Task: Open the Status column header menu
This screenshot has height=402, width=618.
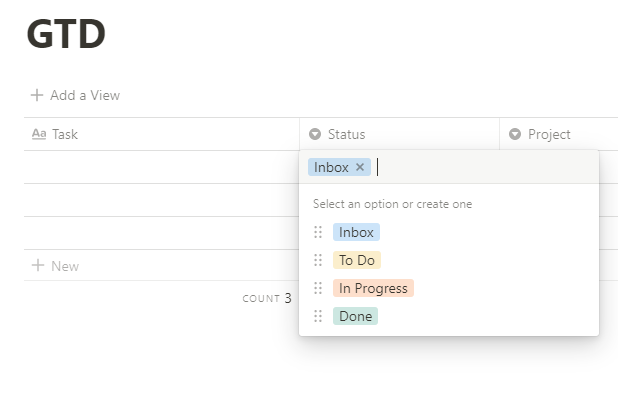Action: point(346,134)
